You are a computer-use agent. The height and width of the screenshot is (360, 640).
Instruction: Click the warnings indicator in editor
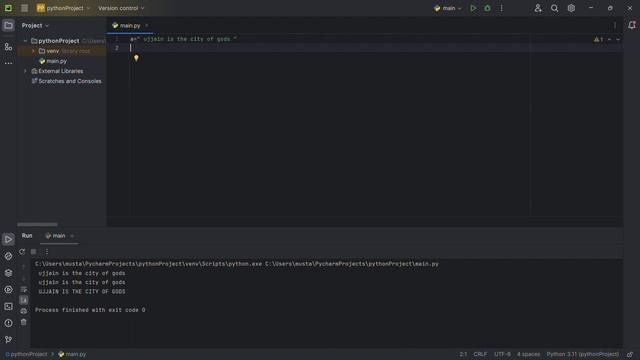598,40
